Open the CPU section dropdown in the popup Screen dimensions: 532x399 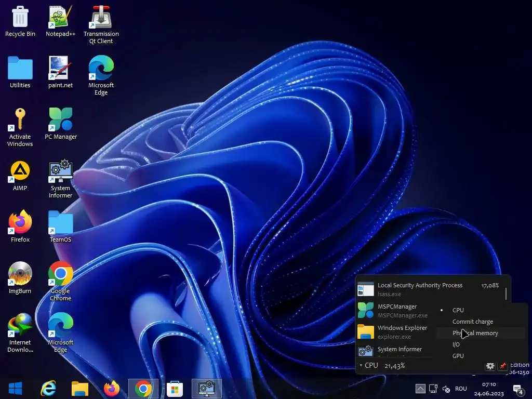click(369, 365)
